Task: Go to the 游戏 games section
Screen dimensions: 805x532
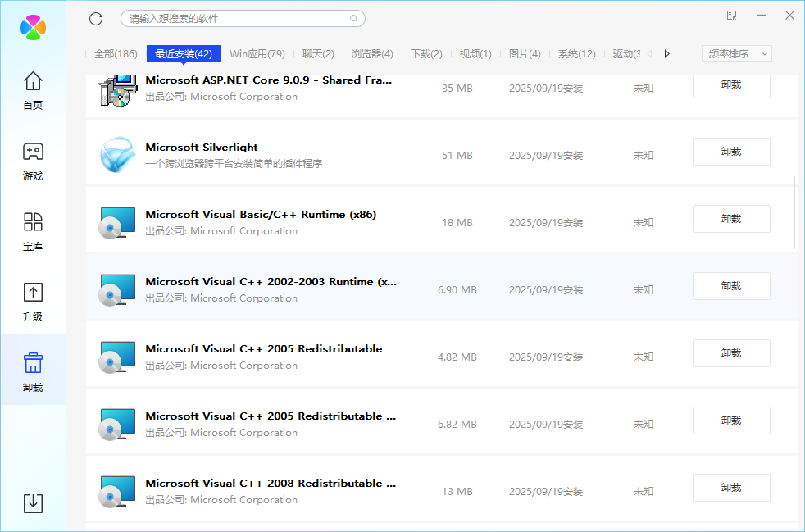Action: 33,161
